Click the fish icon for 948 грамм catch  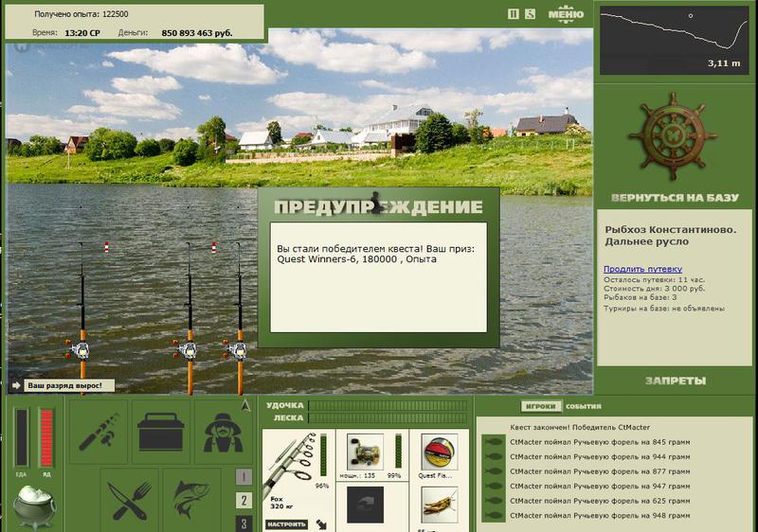click(494, 516)
